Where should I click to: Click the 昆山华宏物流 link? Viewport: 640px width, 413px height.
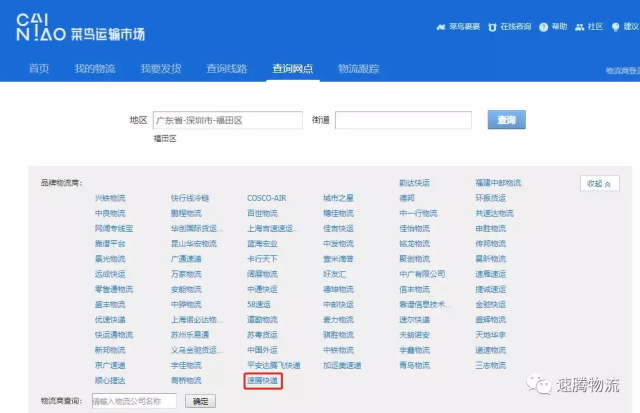click(194, 244)
